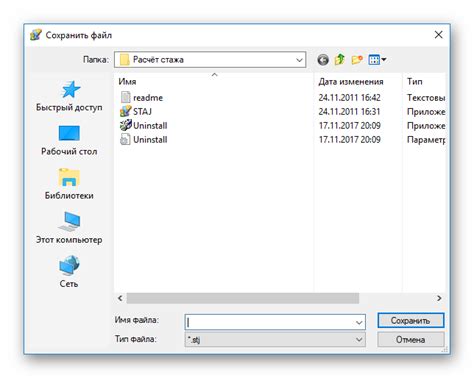This screenshot has height=378, width=474.
Task: Go up one folder level
Action: tap(339, 60)
